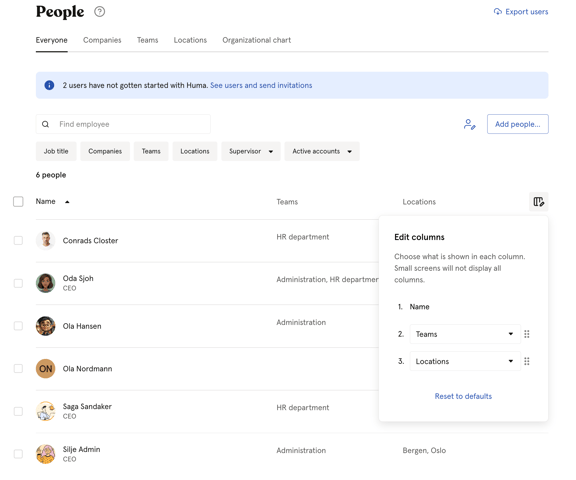576x480 pixels.
Task: Tick the select-all checkbox in table header
Action: 18,202
